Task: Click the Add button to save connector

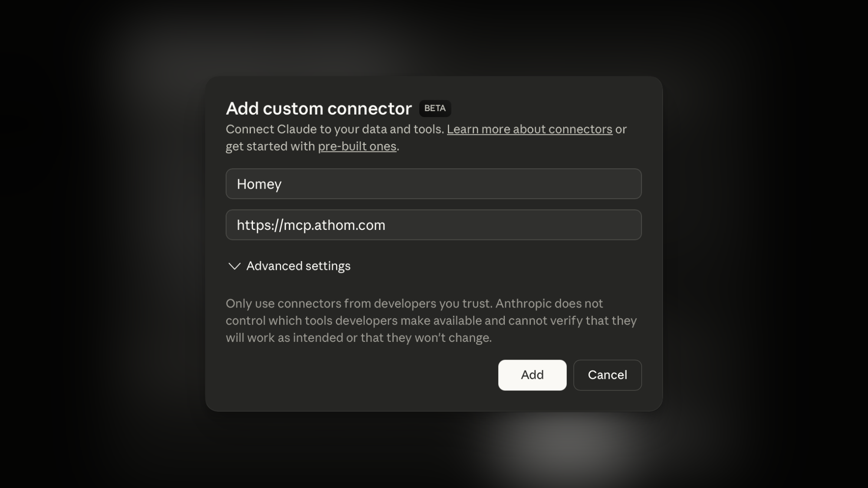Action: (532, 375)
